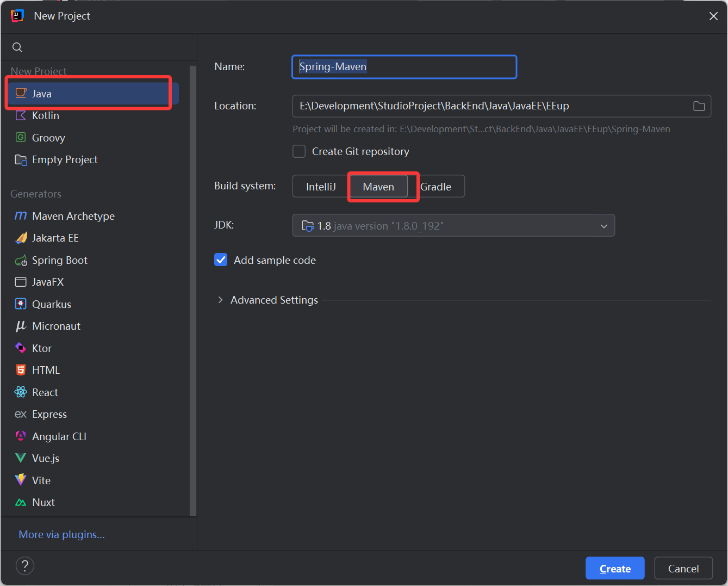Click the Express ex icon
The image size is (728, 586).
(x=21, y=414)
